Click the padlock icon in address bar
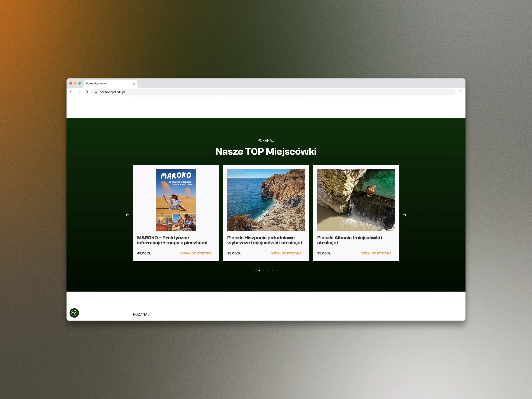 point(96,92)
